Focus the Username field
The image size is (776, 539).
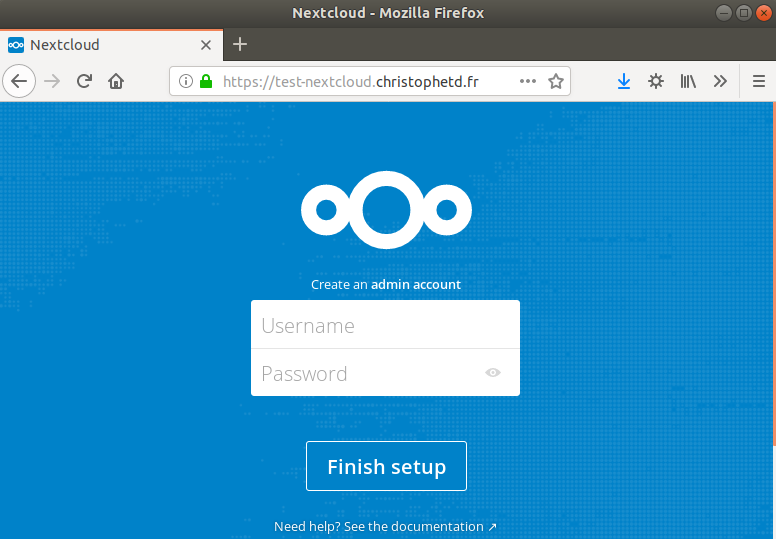click(385, 325)
